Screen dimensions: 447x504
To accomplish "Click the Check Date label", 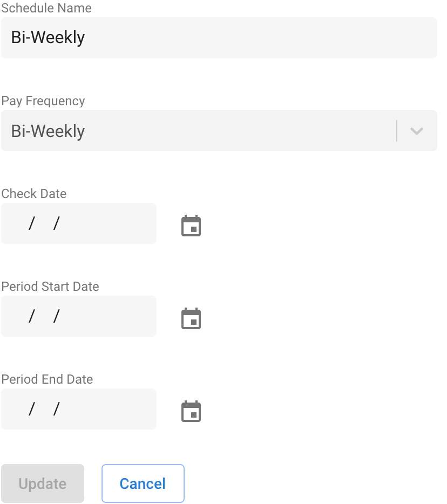I will pyautogui.click(x=34, y=194).
